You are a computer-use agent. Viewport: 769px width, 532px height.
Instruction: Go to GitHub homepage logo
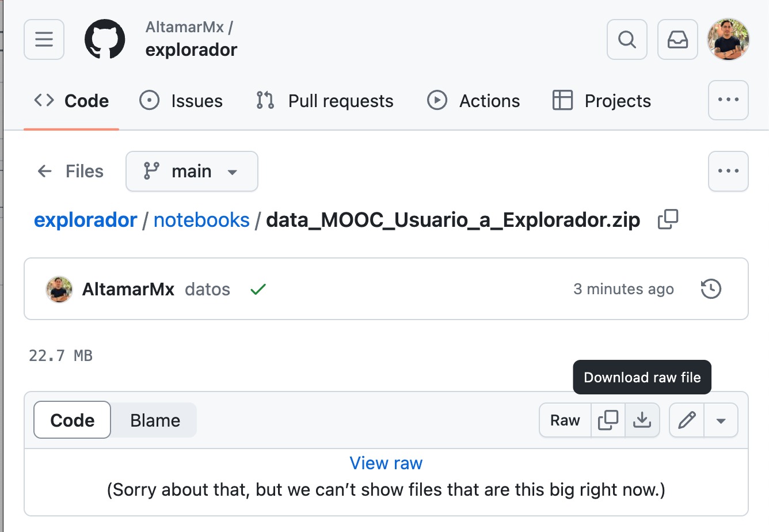[105, 39]
